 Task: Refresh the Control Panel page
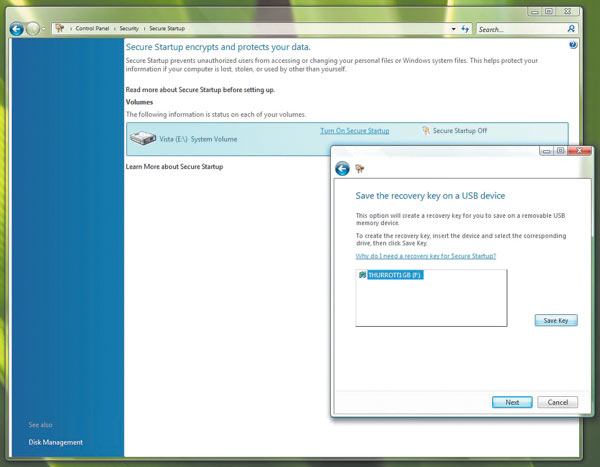tap(465, 29)
